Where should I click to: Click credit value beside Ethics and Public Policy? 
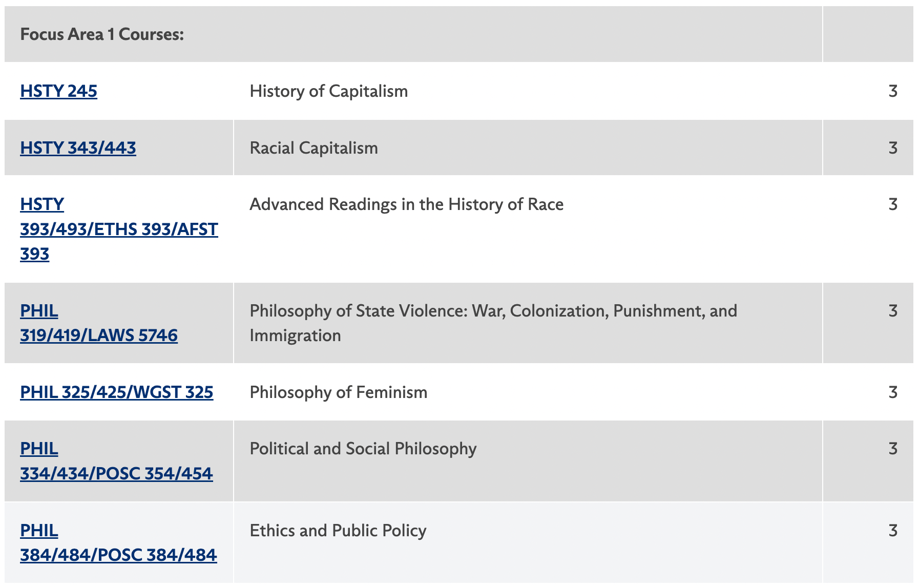point(893,531)
